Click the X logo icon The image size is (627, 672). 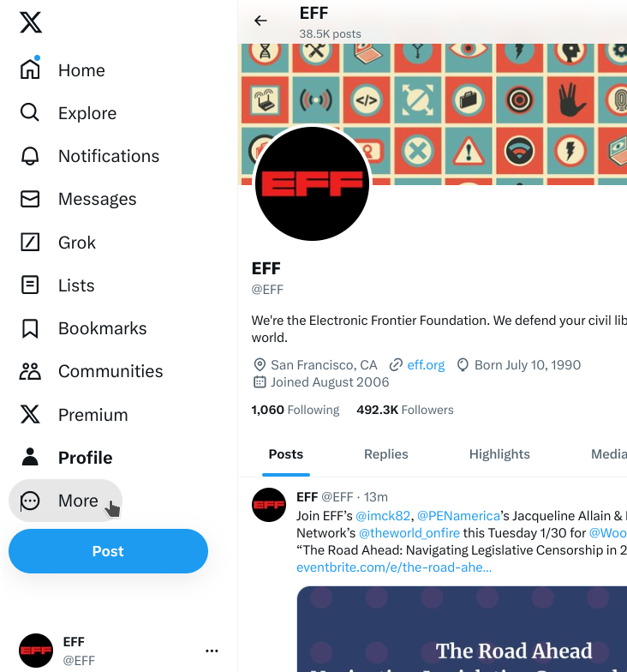click(x=31, y=22)
